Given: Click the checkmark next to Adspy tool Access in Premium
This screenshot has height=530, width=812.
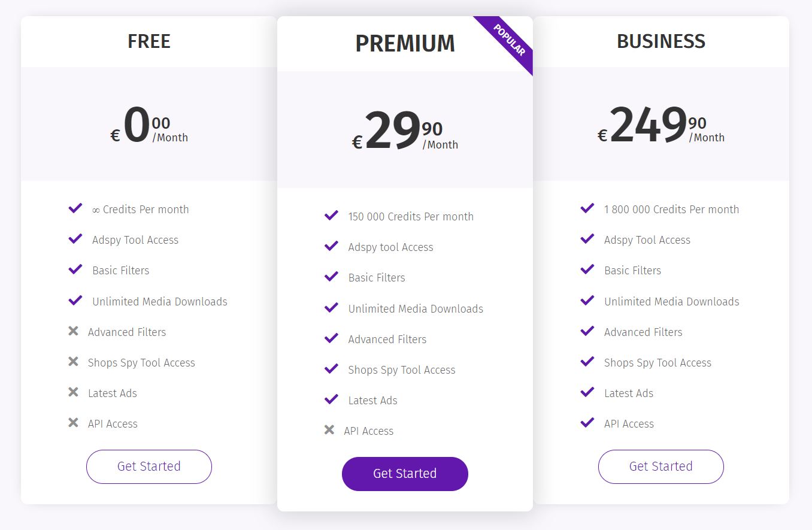Looking at the screenshot, I should [331, 246].
